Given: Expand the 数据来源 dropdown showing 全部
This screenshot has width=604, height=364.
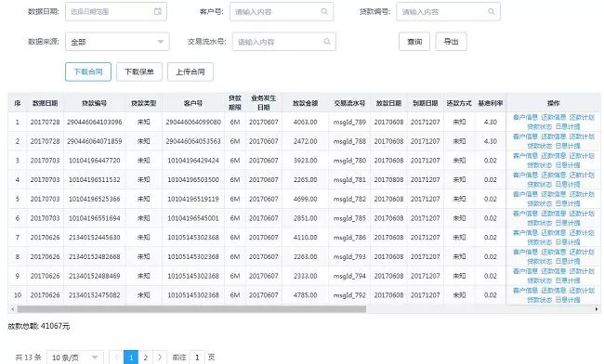Looking at the screenshot, I should click(117, 42).
